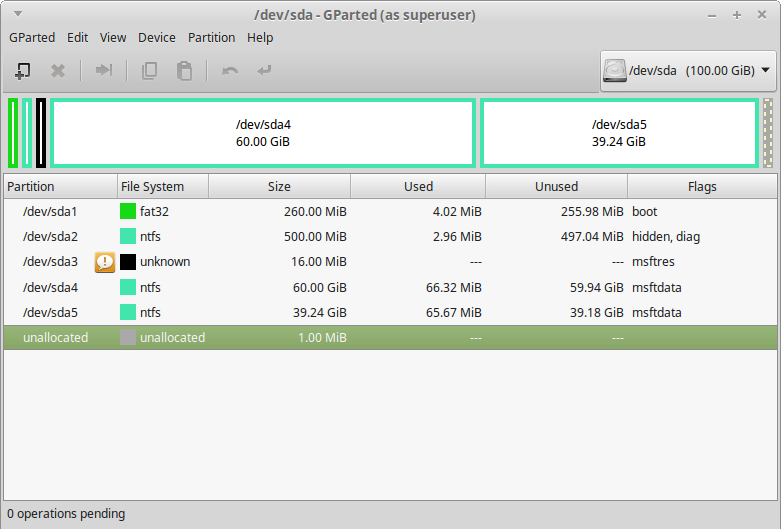
Task: Click the black unknown file system swatch
Action: tap(128, 262)
